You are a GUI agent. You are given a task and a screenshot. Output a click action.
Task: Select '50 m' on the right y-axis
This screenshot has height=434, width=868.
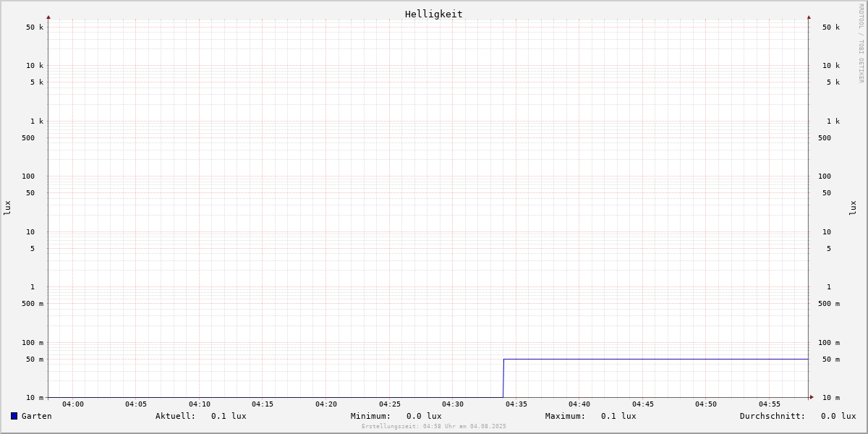(x=831, y=359)
